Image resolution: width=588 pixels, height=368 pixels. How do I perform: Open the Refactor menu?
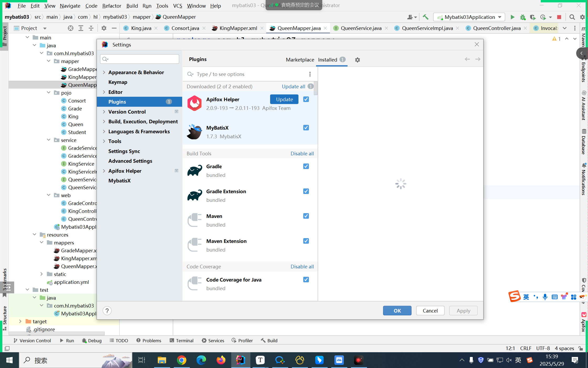coord(112,6)
